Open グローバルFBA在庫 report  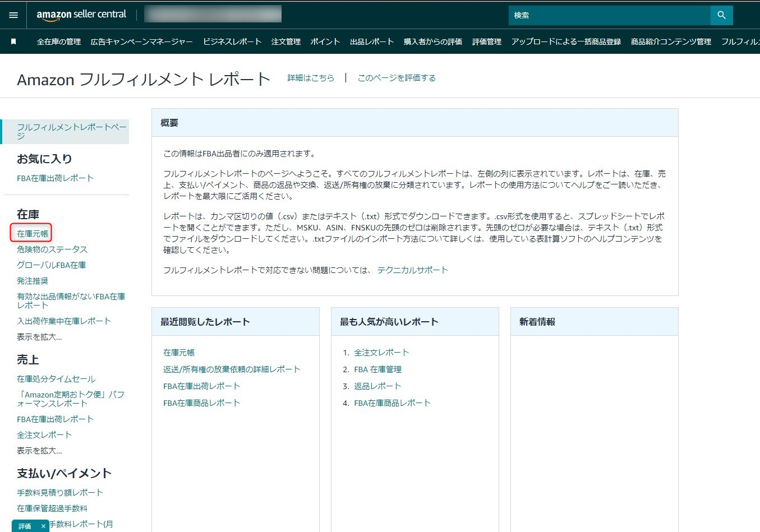coord(51,265)
